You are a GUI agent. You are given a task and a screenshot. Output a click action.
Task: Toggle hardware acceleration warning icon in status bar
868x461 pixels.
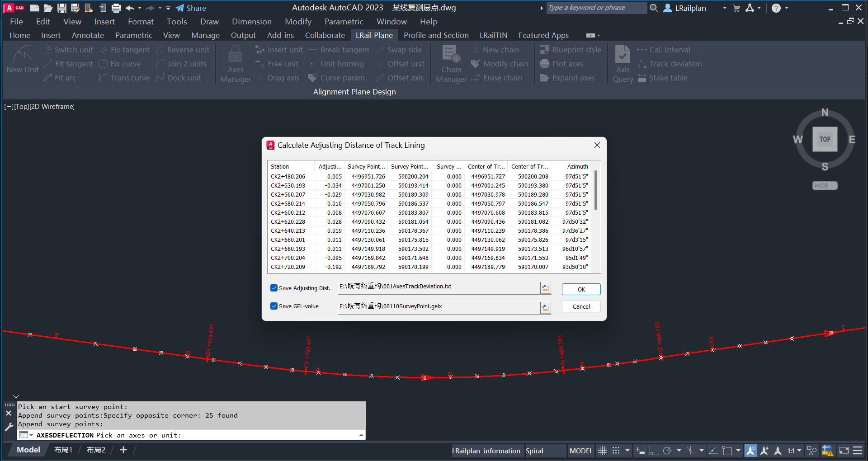pos(828,451)
